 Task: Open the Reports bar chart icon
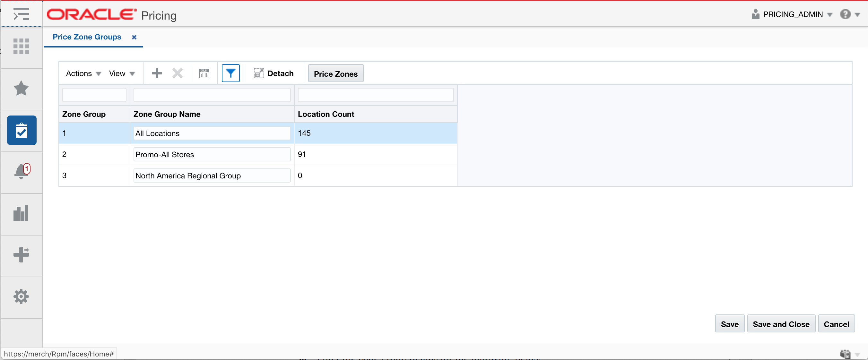[21, 213]
